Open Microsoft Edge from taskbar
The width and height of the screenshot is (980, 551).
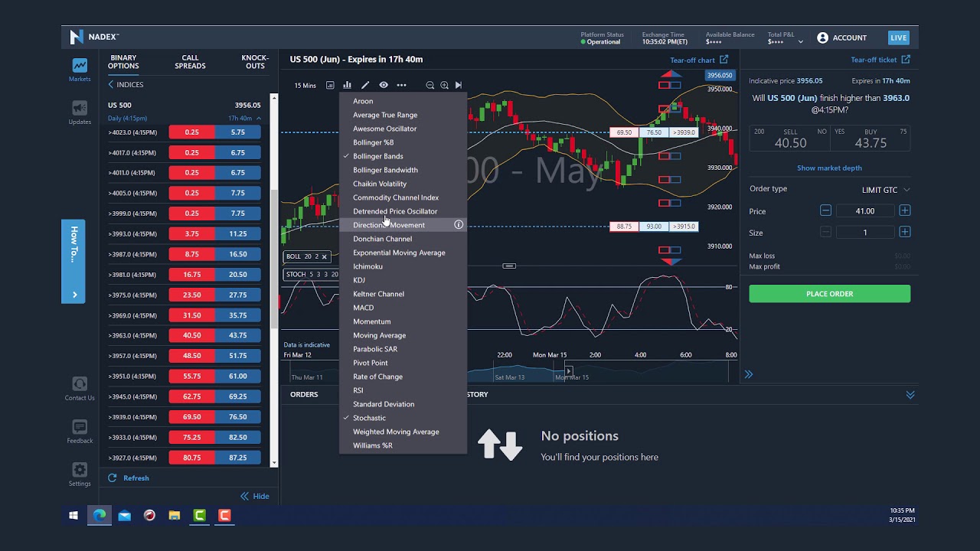tap(100, 516)
